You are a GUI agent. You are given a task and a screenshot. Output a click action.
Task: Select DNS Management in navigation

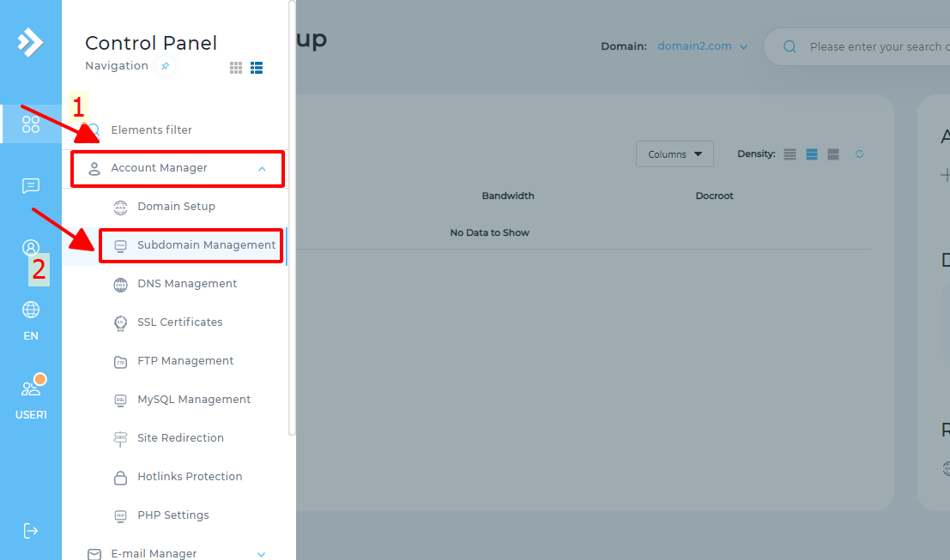[x=187, y=284]
